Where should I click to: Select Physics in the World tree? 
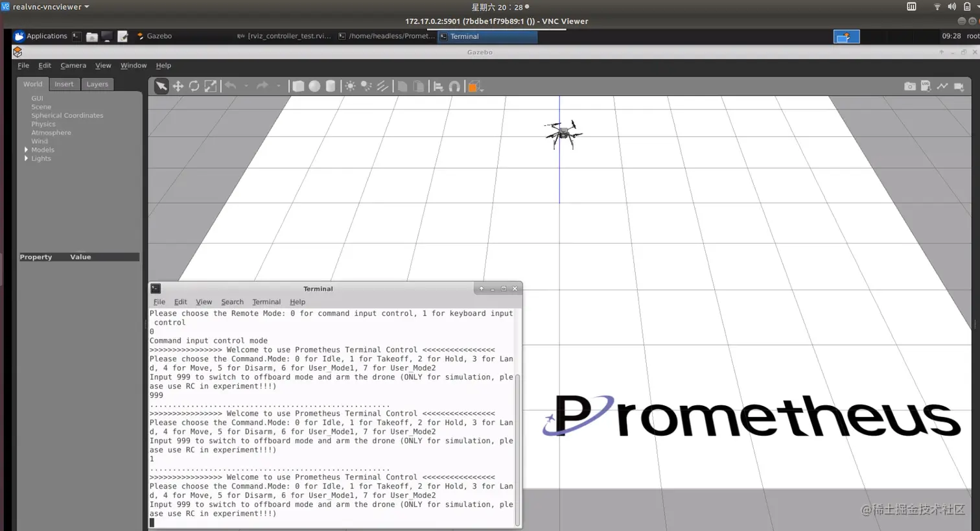pyautogui.click(x=43, y=124)
